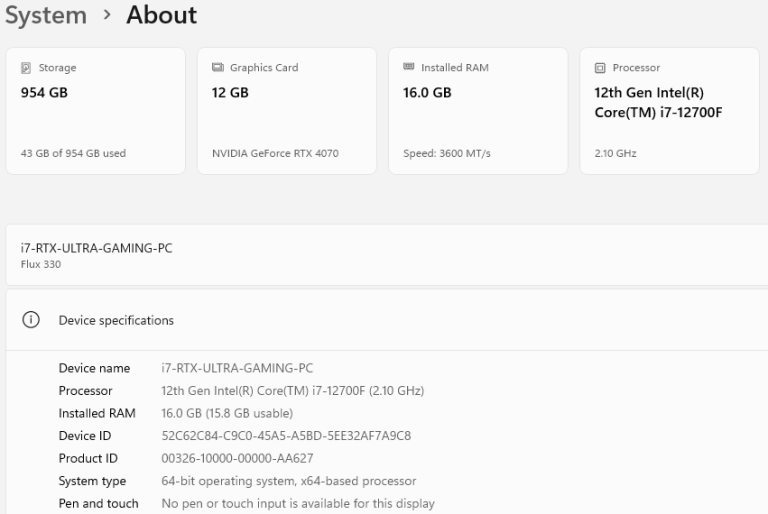Select the Pen and touch row value
Viewport: 768px width, 514px height.
(x=298, y=504)
